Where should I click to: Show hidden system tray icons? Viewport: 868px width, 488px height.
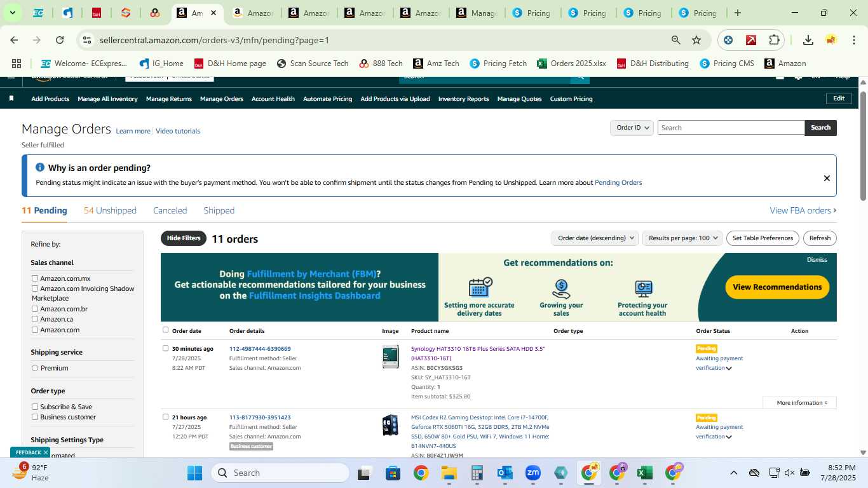(x=733, y=473)
